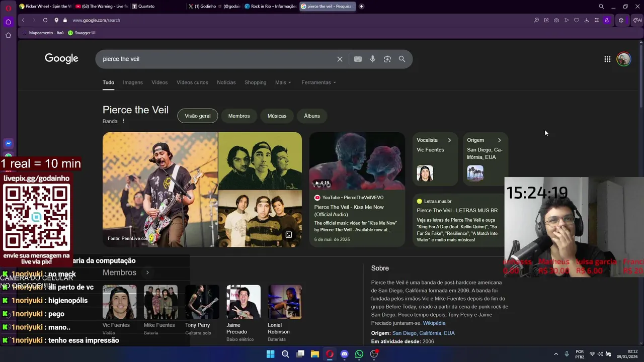The width and height of the screenshot is (644, 362).
Task: Reload the page in Opera
Action: click(x=45, y=20)
